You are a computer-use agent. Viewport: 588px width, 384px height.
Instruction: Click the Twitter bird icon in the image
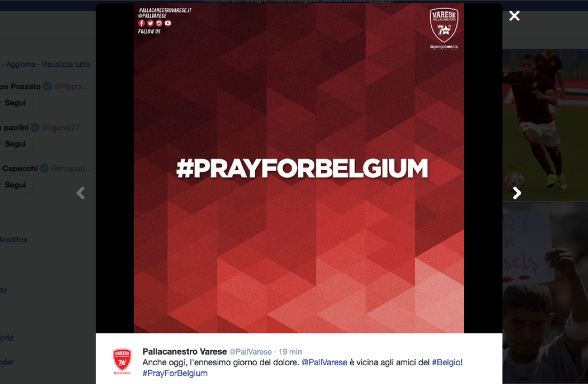(150, 24)
